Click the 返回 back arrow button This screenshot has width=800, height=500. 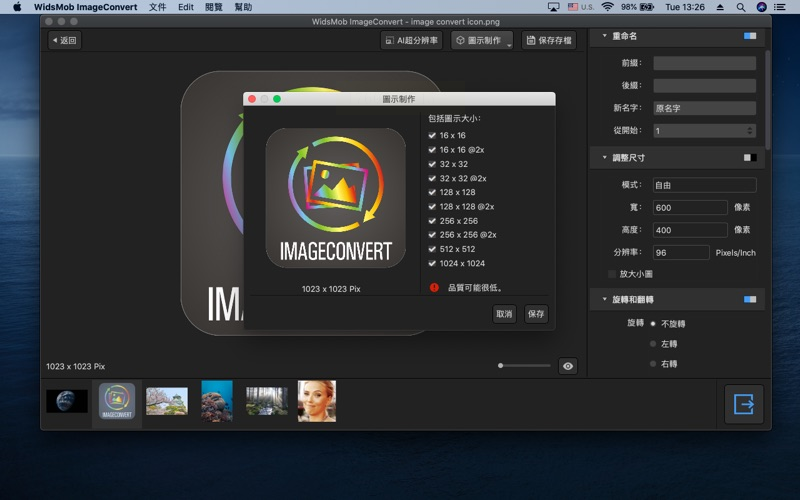coord(63,41)
